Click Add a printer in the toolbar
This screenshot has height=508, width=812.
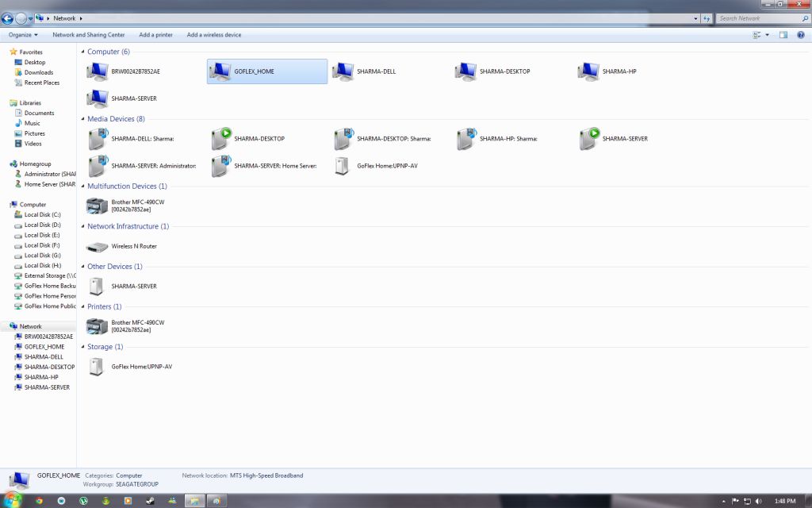click(155, 35)
